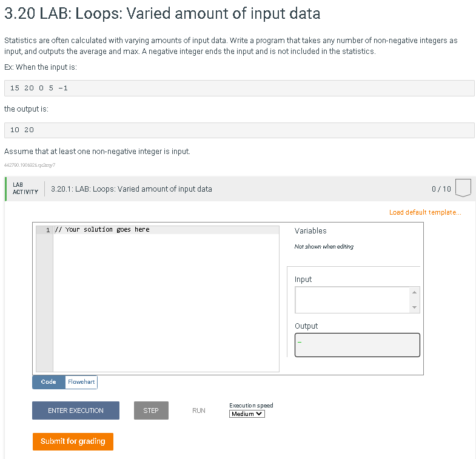Click the completion badge icon next to 0 / 10
The width and height of the screenshot is (476, 459).
463,188
